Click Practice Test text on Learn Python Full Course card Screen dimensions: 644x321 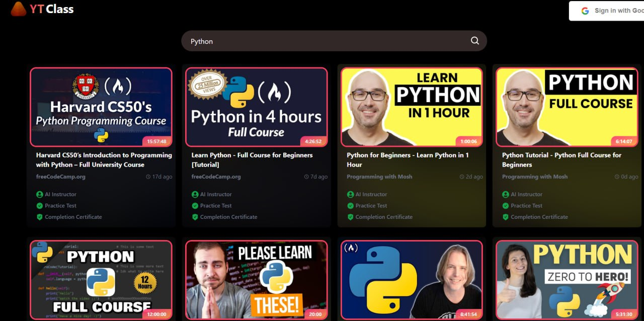[216, 206]
